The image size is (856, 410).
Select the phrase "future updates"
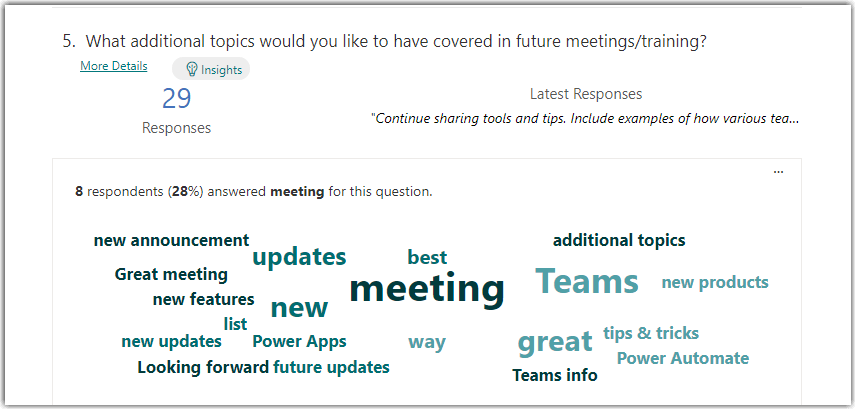(x=331, y=367)
